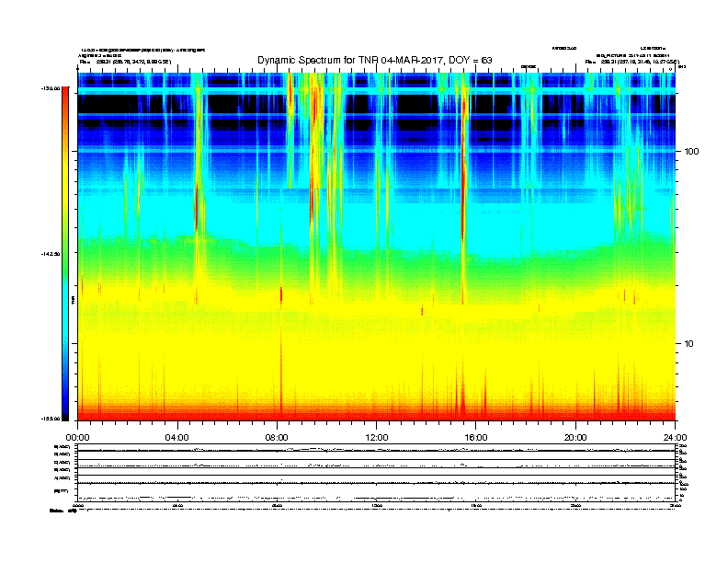
Task: Click the 08:00 time axis label
Action: point(277,438)
